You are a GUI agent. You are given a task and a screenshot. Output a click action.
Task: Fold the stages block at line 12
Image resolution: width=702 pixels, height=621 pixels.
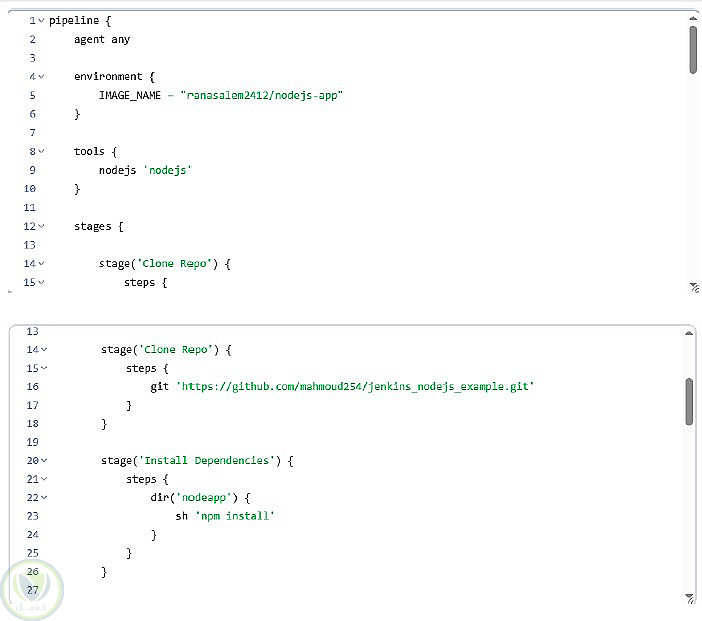point(41,226)
